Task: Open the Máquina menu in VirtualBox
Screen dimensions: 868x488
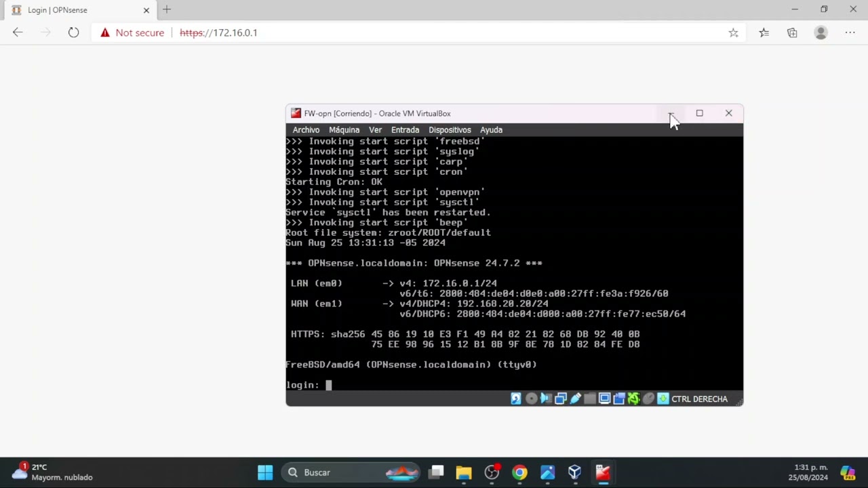Action: 344,129
